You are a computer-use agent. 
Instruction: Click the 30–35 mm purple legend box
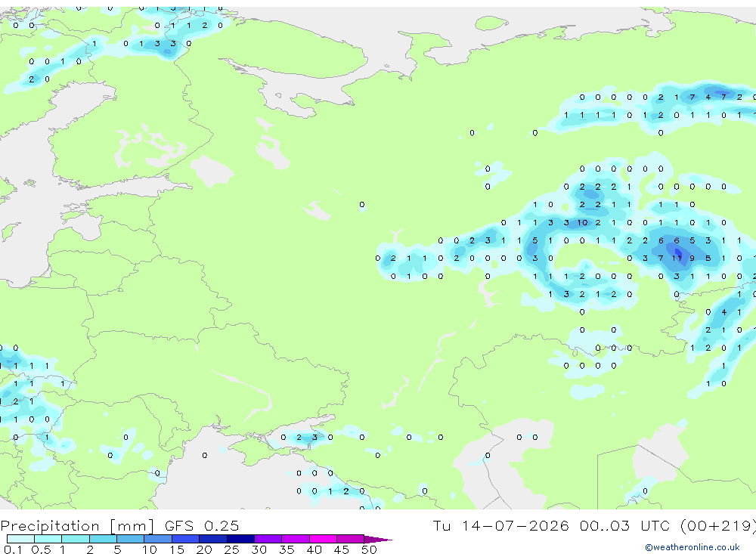point(268,539)
